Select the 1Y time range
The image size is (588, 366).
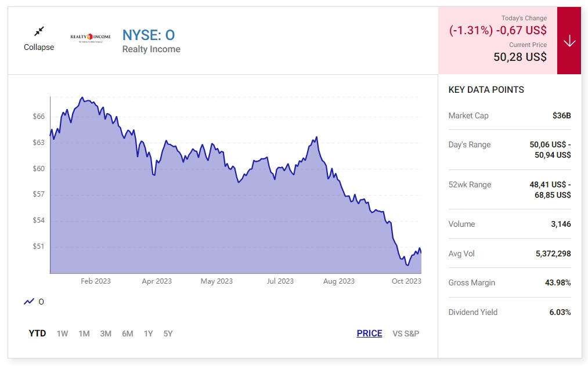coord(149,334)
